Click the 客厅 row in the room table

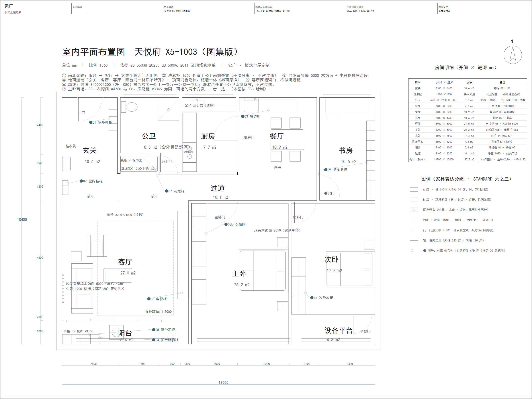point(467,124)
